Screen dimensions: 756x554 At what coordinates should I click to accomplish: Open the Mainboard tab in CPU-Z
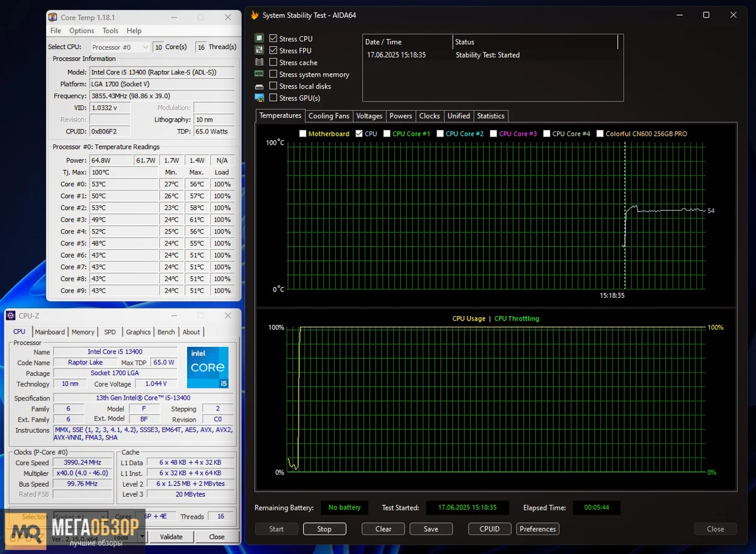point(50,332)
